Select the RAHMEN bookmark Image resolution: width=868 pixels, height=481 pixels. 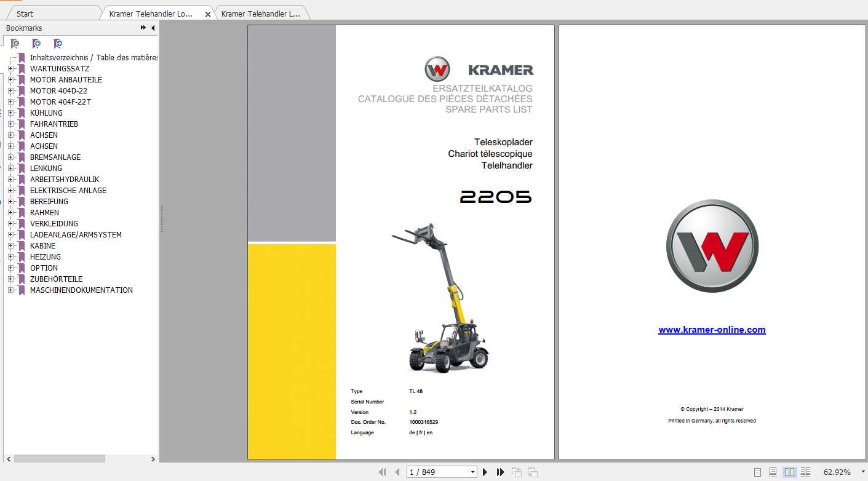[44, 213]
